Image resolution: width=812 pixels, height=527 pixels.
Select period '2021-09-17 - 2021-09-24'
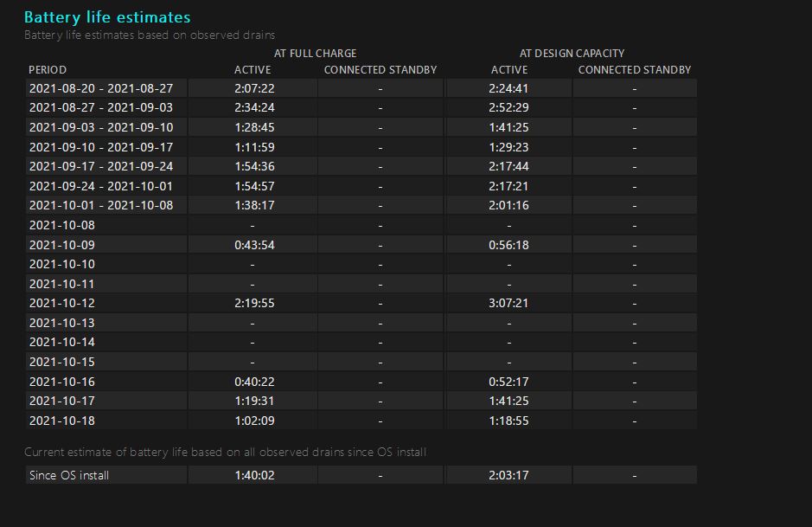(x=101, y=166)
